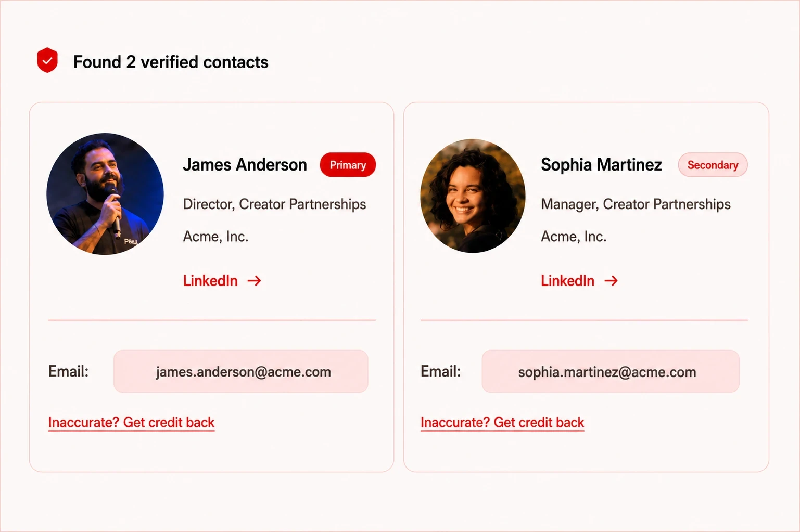Select the Primary badge

348,165
